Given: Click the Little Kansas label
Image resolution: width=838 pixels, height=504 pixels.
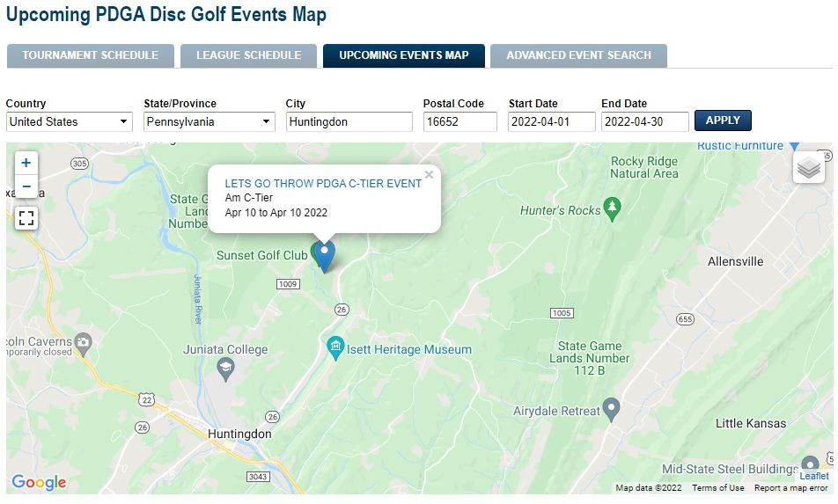Looking at the screenshot, I should tap(751, 423).
